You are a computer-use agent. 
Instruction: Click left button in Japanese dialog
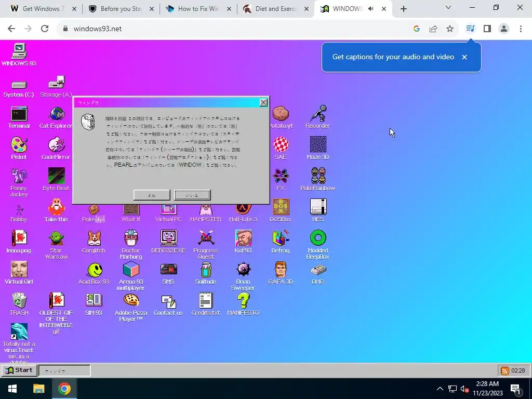click(152, 195)
